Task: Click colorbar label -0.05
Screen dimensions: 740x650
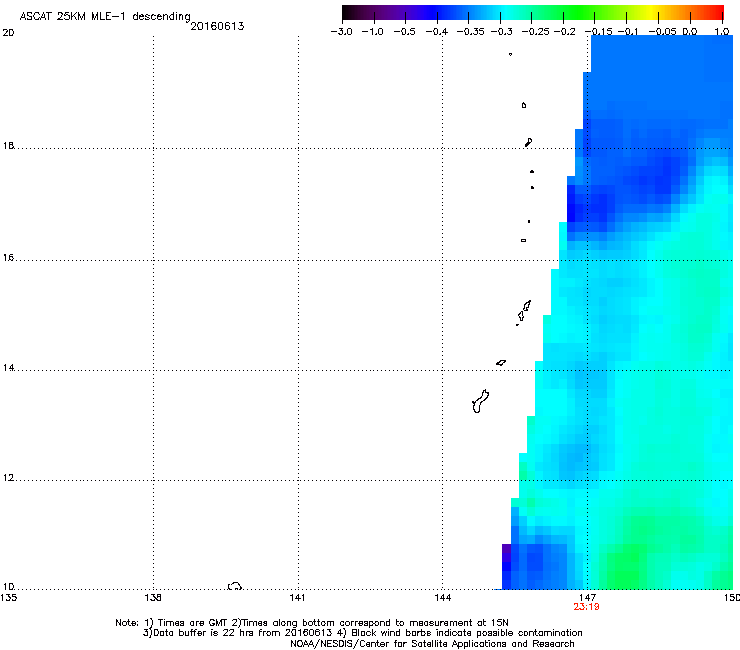Action: [662, 32]
